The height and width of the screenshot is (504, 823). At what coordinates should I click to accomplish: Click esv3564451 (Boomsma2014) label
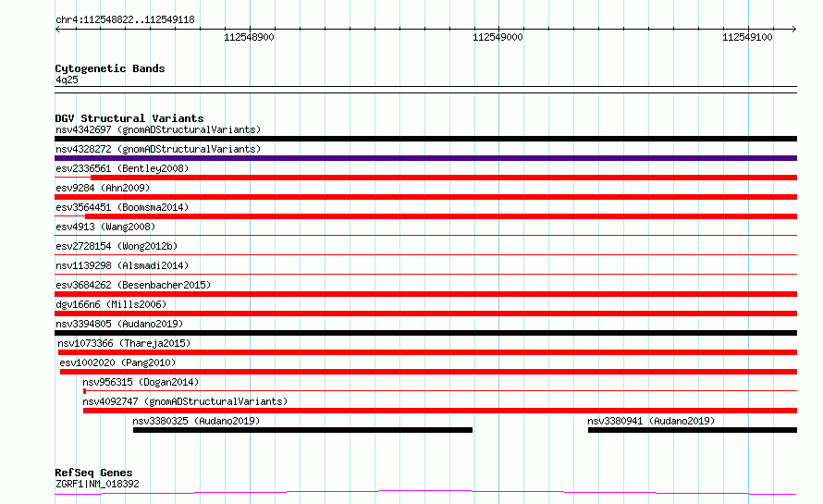coord(122,207)
